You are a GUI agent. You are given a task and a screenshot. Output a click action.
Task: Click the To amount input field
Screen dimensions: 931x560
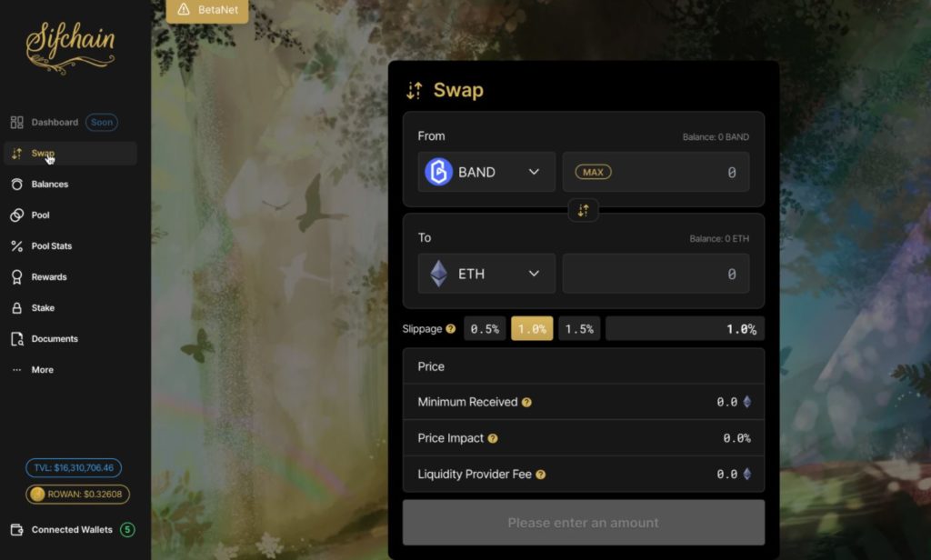pos(656,273)
